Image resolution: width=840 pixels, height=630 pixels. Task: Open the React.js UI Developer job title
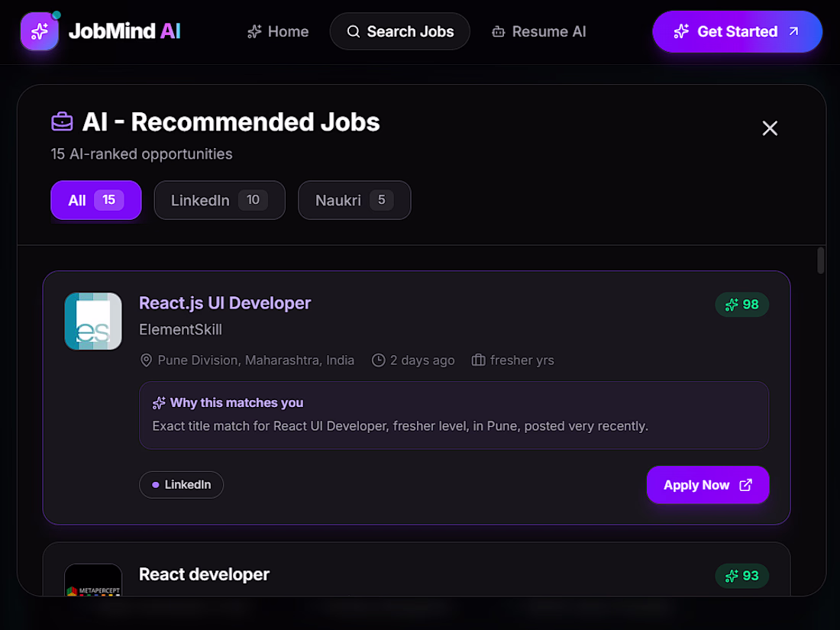pyautogui.click(x=225, y=303)
